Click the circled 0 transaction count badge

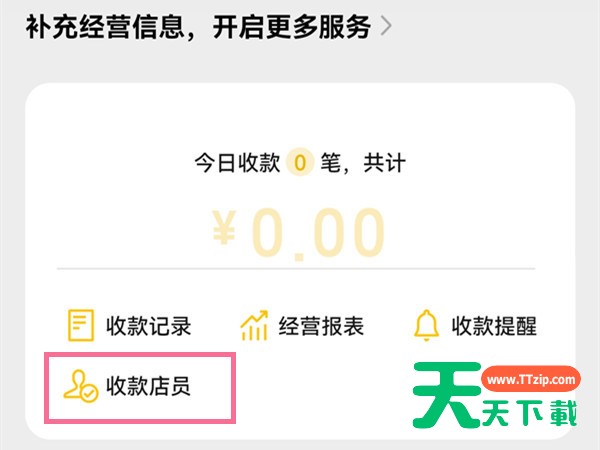tap(300, 163)
